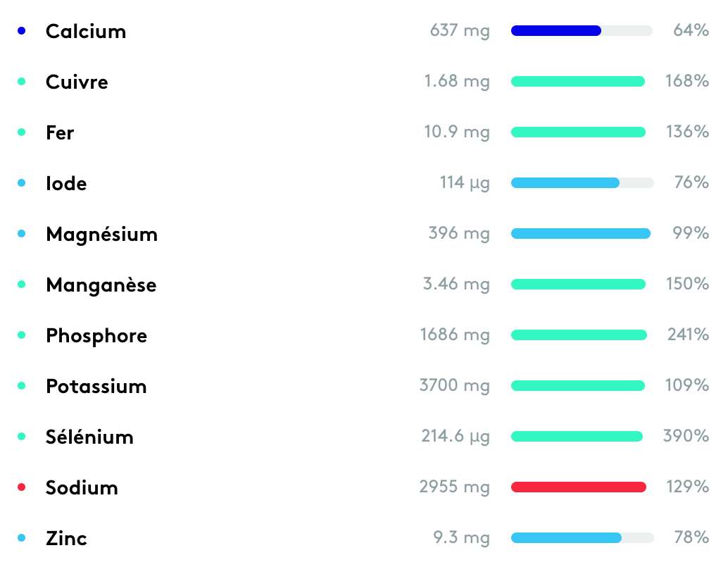Select the Potassium label
Screen dimensions: 728x586
point(96,386)
